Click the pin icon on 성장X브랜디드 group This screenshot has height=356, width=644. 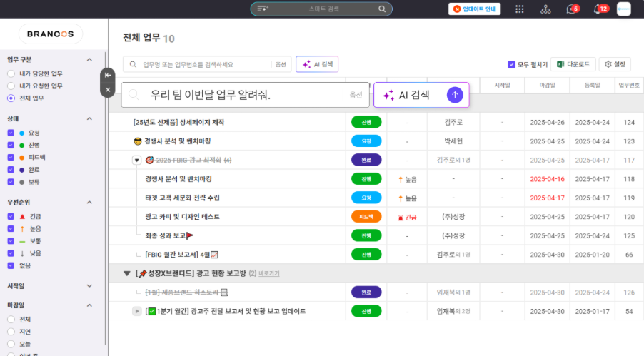(143, 273)
